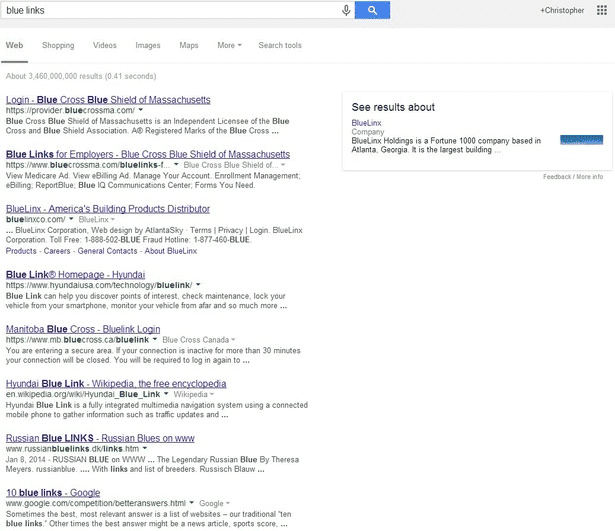Click the +Christopher profile link
Viewport: 615px width, 531px height.
[x=560, y=10]
